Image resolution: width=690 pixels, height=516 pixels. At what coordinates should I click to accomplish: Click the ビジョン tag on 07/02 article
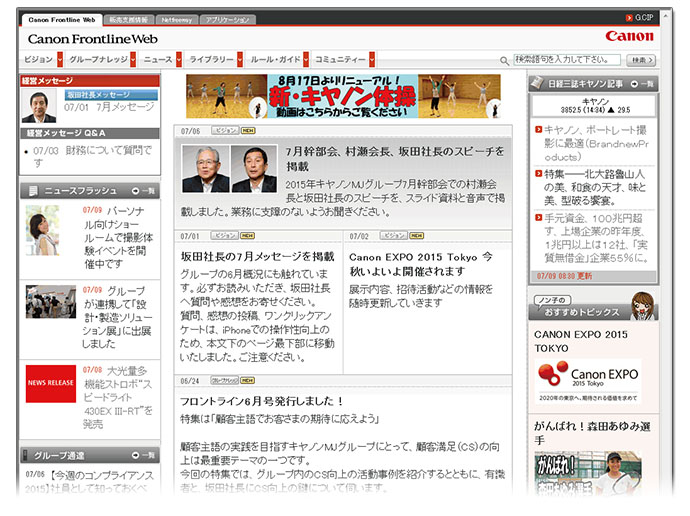click(x=393, y=236)
